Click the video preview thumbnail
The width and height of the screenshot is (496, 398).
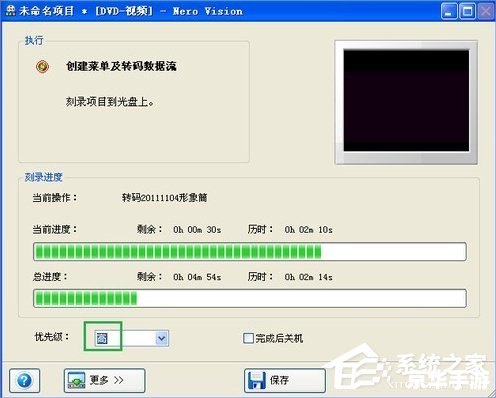tap(406, 101)
